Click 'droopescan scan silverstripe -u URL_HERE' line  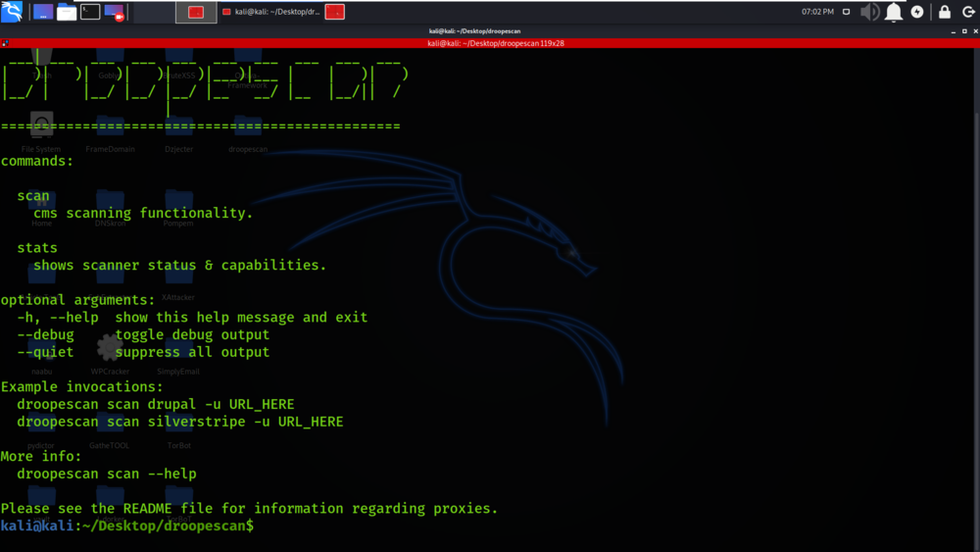180,422
